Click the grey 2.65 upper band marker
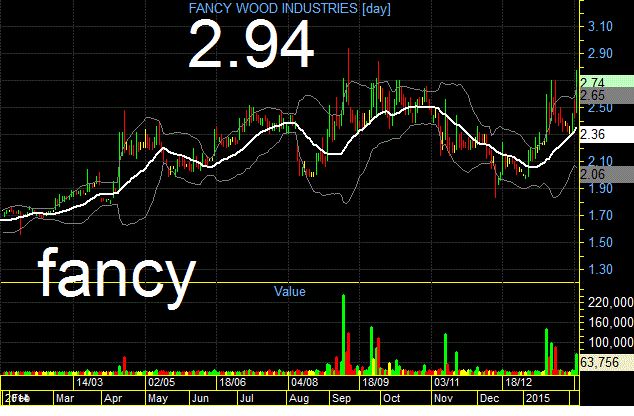This screenshot has width=634, height=416. click(x=607, y=95)
